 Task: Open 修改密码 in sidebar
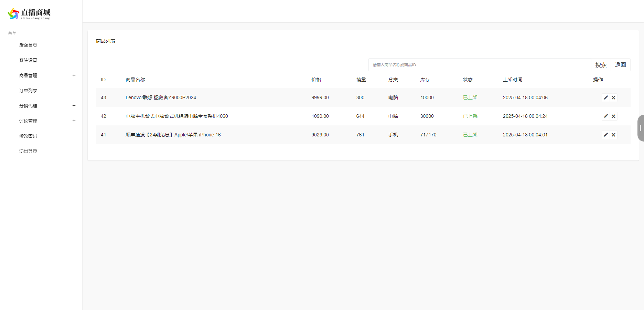point(28,136)
